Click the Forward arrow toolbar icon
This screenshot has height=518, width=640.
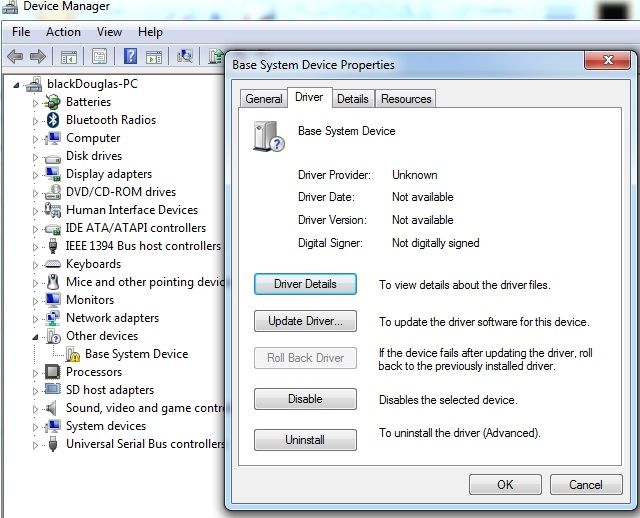pos(39,56)
